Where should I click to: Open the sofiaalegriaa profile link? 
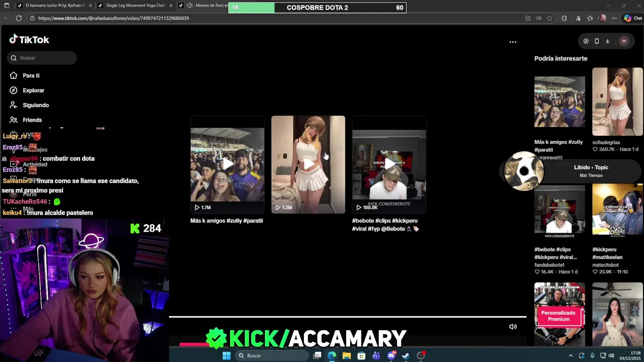pyautogui.click(x=606, y=142)
